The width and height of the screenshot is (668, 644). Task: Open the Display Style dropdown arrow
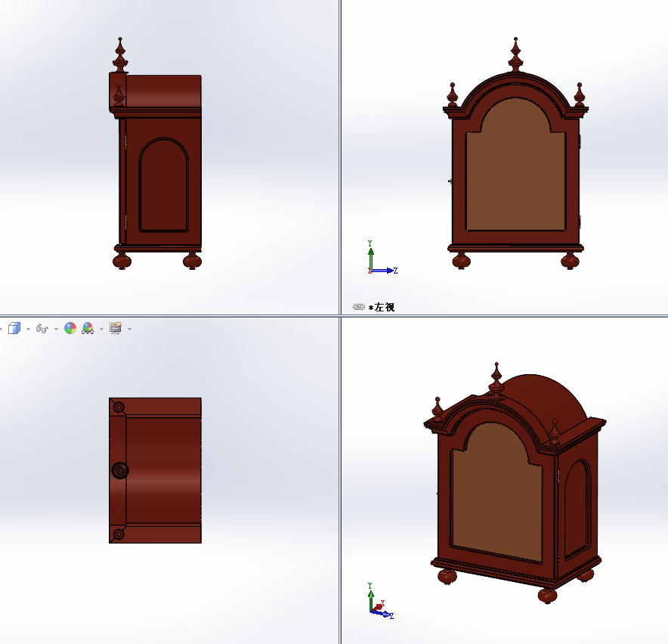[x=28, y=329]
